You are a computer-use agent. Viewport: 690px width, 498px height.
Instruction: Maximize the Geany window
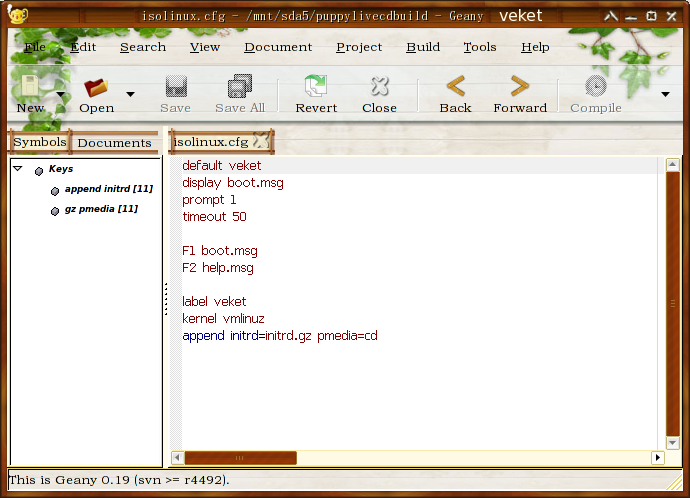[x=651, y=16]
